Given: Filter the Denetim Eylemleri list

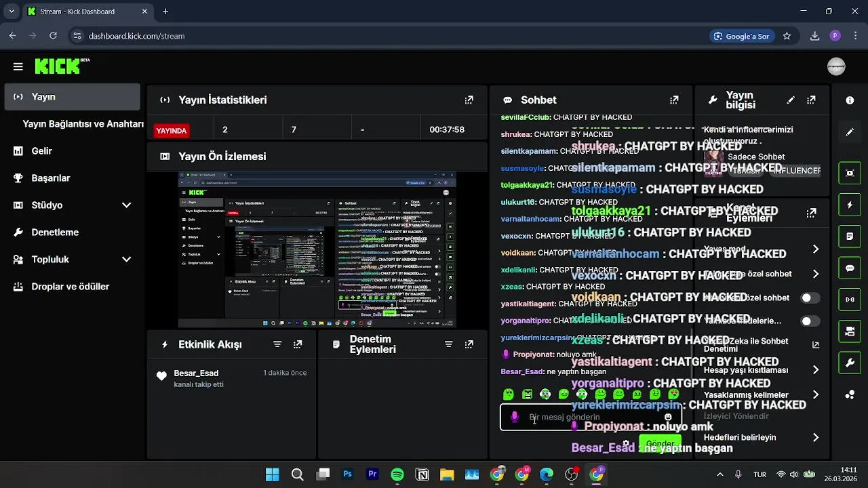Looking at the screenshot, I should [448, 344].
